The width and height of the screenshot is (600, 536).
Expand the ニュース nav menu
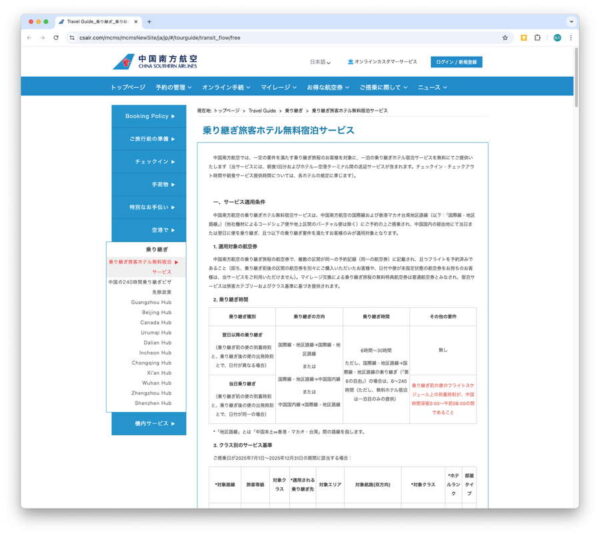point(432,87)
